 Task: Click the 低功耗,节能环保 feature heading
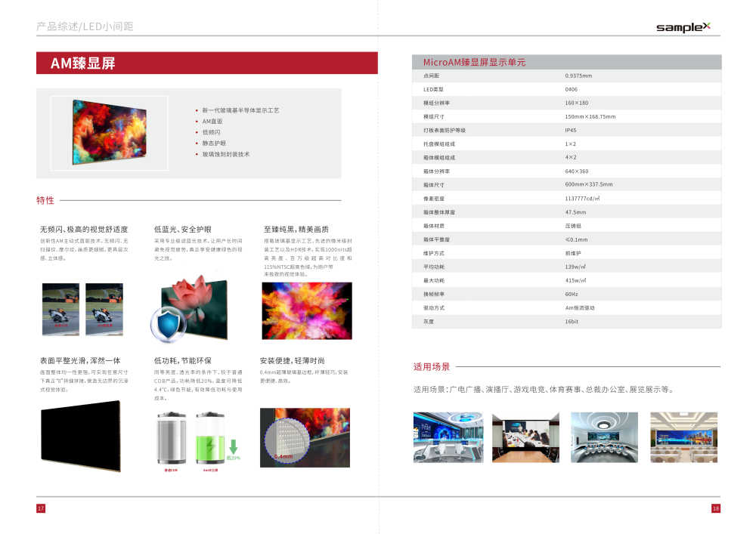(182, 360)
